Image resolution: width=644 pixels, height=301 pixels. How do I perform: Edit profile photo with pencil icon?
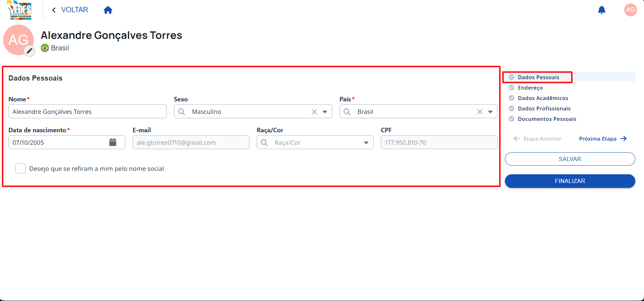click(x=30, y=51)
